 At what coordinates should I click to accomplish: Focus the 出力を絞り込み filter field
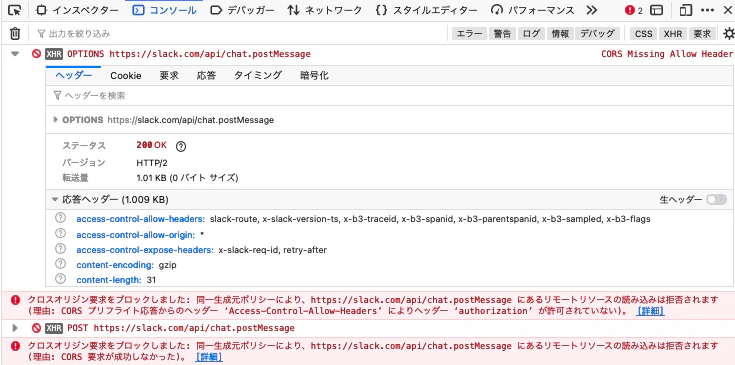[x=239, y=33]
